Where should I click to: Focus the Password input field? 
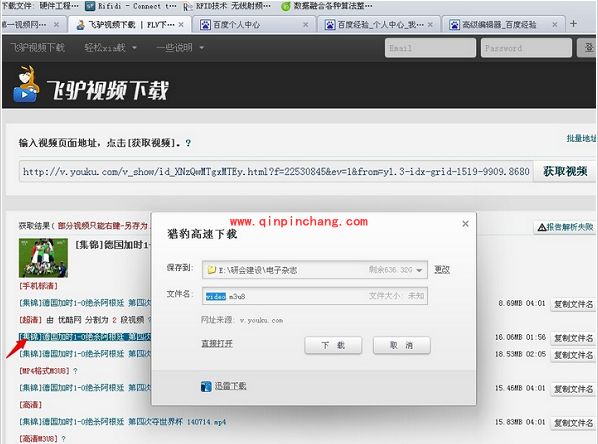526,48
